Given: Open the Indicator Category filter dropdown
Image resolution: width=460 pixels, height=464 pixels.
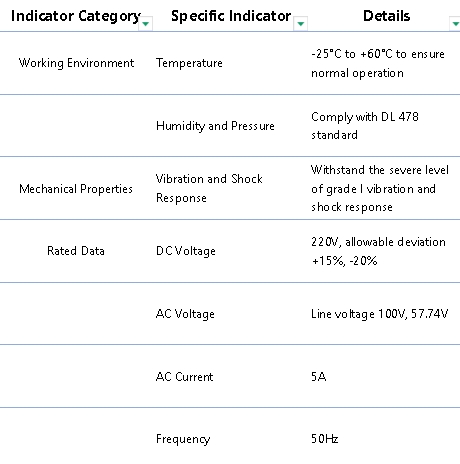Looking at the screenshot, I should 146,24.
